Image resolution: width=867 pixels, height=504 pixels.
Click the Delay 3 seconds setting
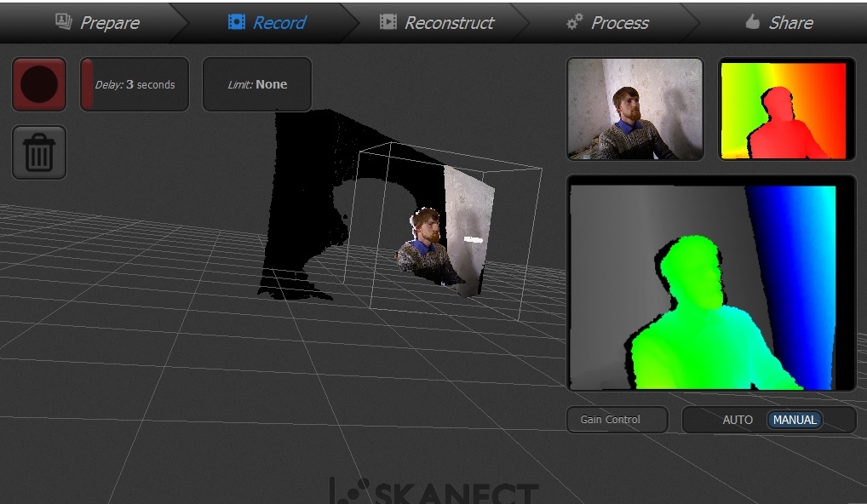135,84
